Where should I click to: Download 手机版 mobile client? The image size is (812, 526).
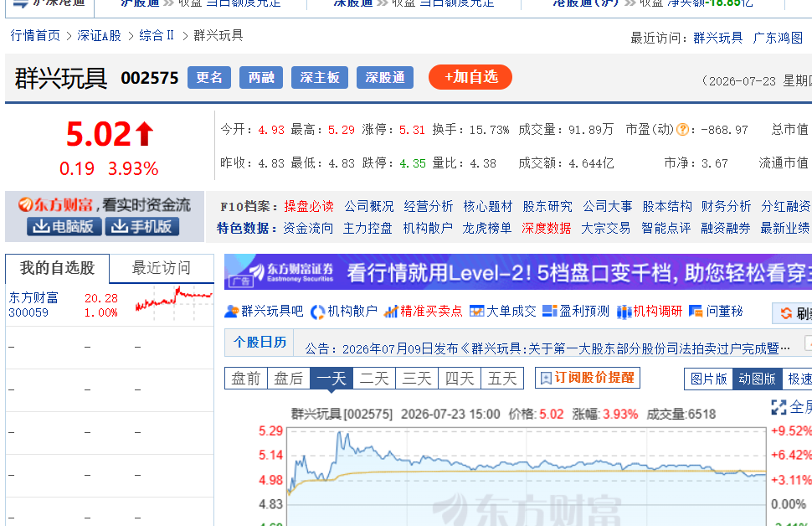point(142,226)
